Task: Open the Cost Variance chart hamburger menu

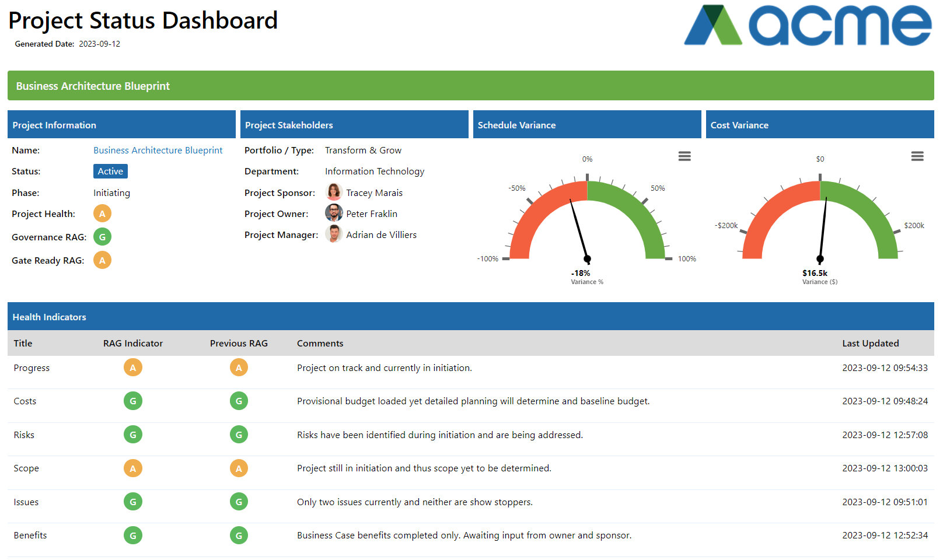Action: 917,156
